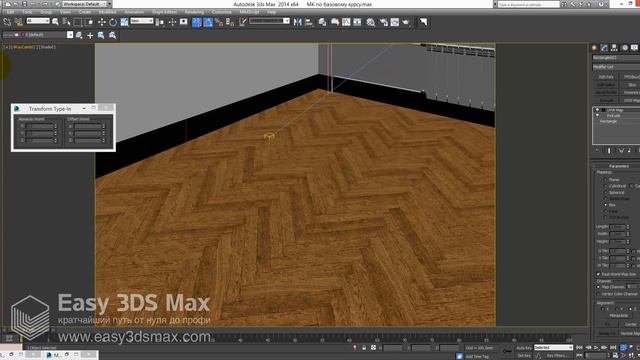The height and width of the screenshot is (360, 640).
Task: Open the Edit menu
Action: point(10,12)
